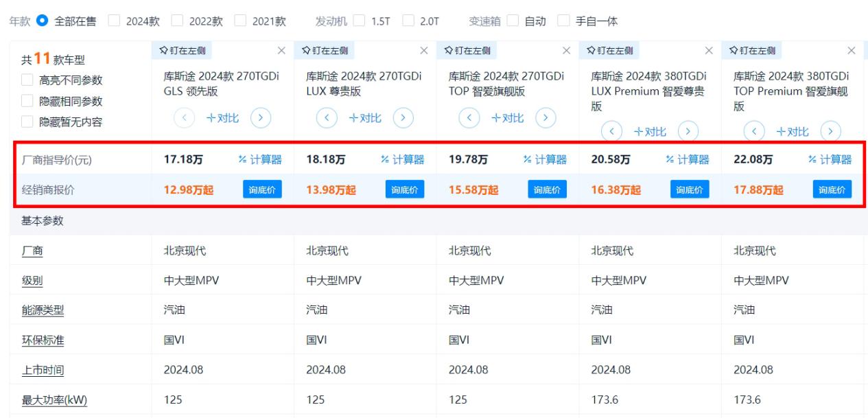Click the right arrow under 270TGDi TOP 智爱旗舰版
Viewport: 868px width, 418px height.
click(545, 117)
